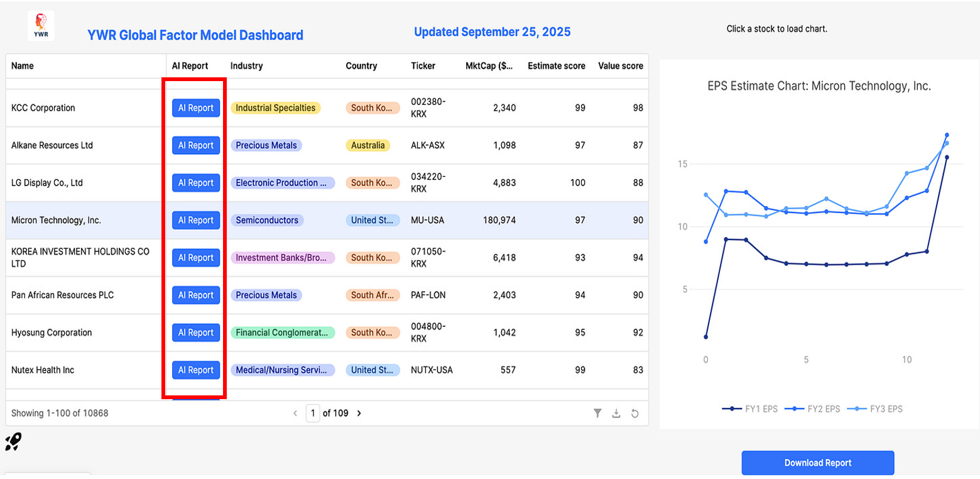Click the Industrial Specialties industry tag

(276, 108)
